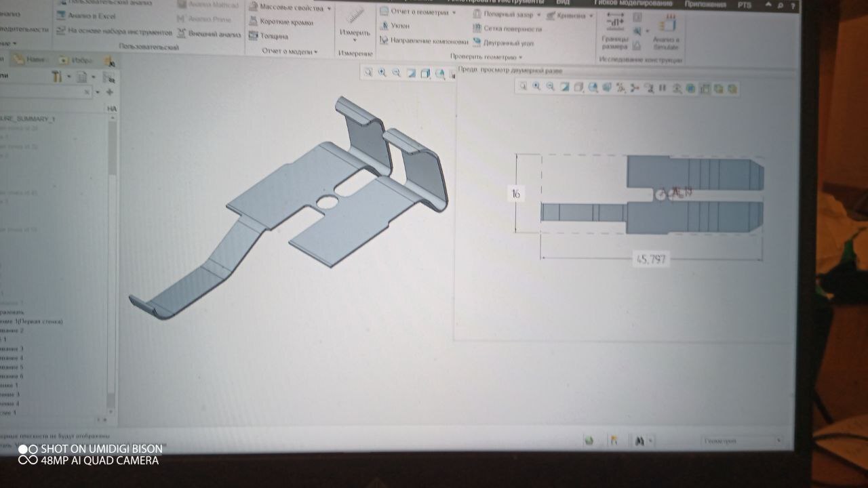Image resolution: width=868 pixels, height=488 pixels.
Task: Click the find icon in the status bar
Action: (x=639, y=441)
